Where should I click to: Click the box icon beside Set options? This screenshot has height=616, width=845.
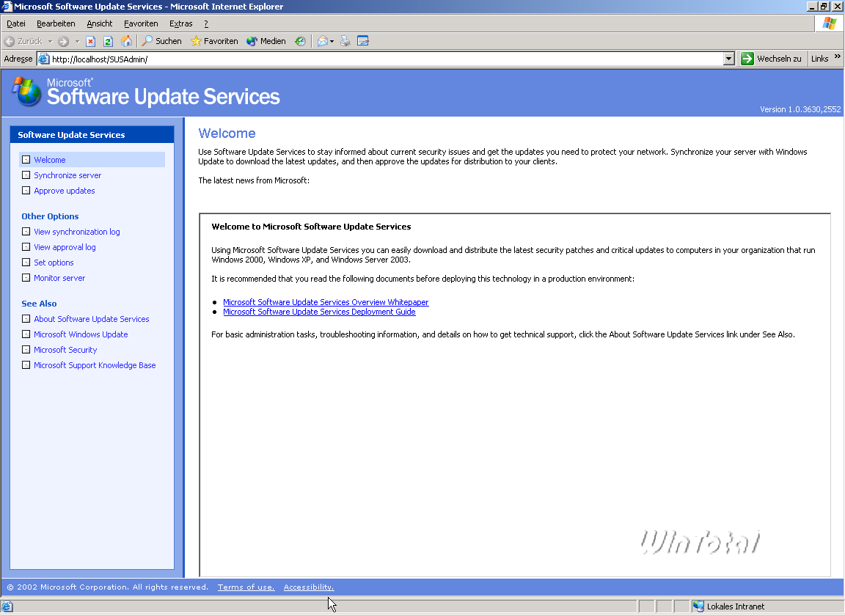tap(26, 263)
